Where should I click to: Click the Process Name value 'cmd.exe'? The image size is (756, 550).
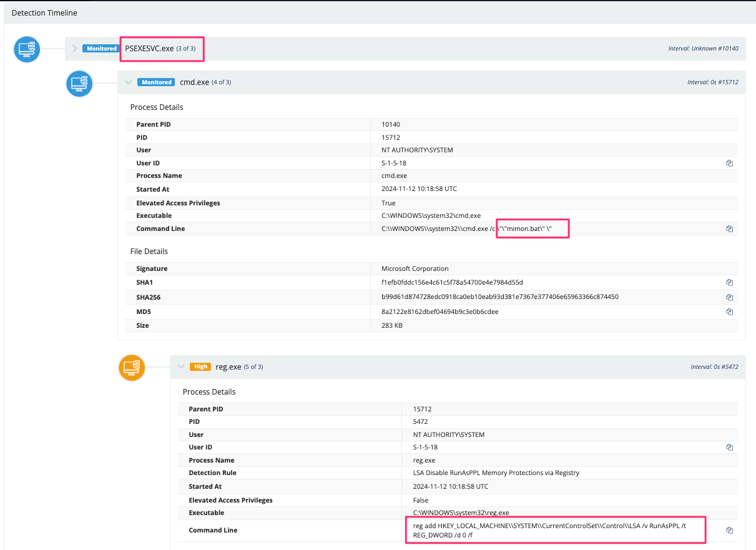(x=395, y=175)
